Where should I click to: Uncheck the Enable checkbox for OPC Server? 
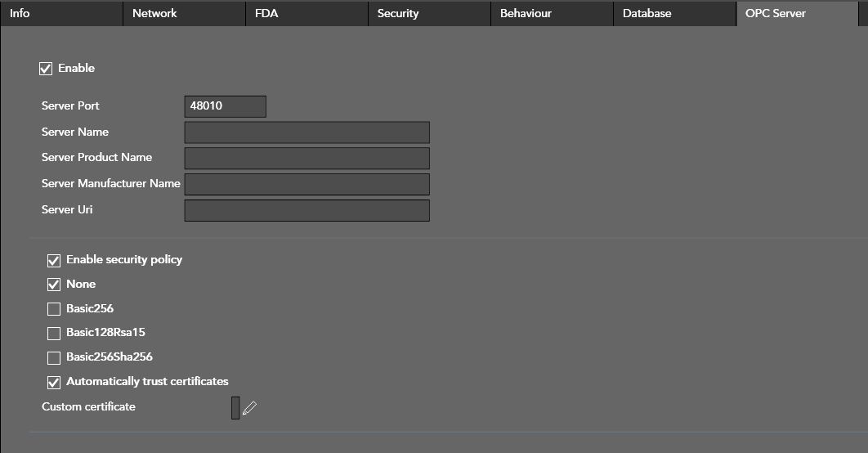coord(46,69)
